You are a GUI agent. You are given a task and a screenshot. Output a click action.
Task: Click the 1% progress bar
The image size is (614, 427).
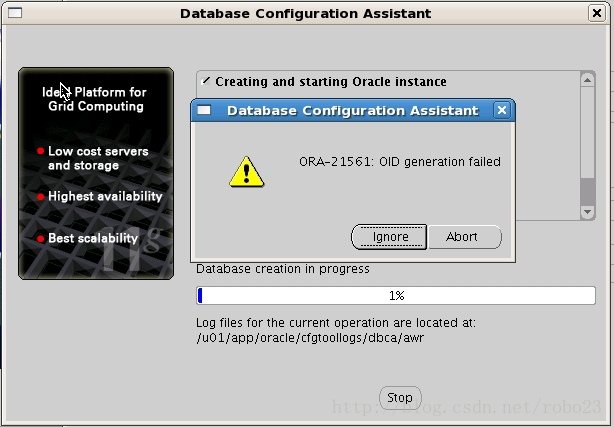point(396,295)
